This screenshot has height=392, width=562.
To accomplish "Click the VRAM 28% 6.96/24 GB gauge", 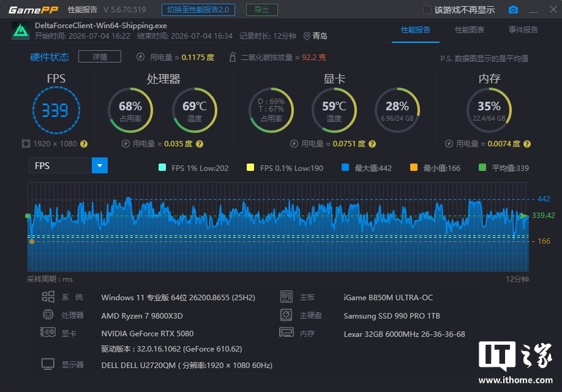I will (x=397, y=110).
